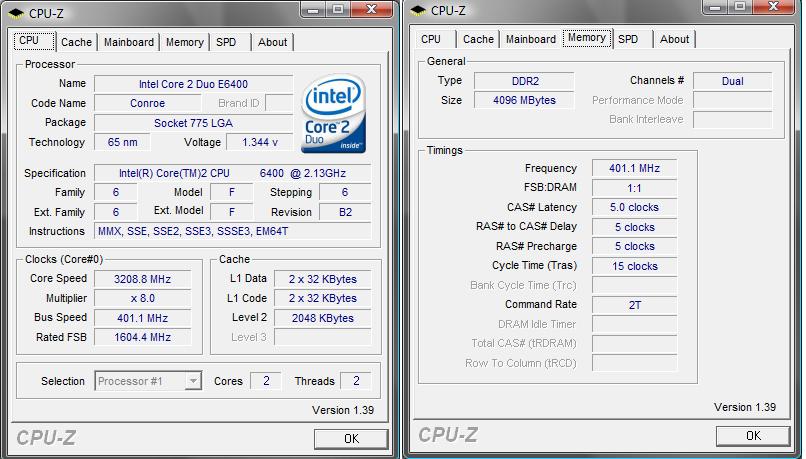Click the empty Bank Cycle Time (Trc) field
The image size is (806, 459).
coord(634,285)
